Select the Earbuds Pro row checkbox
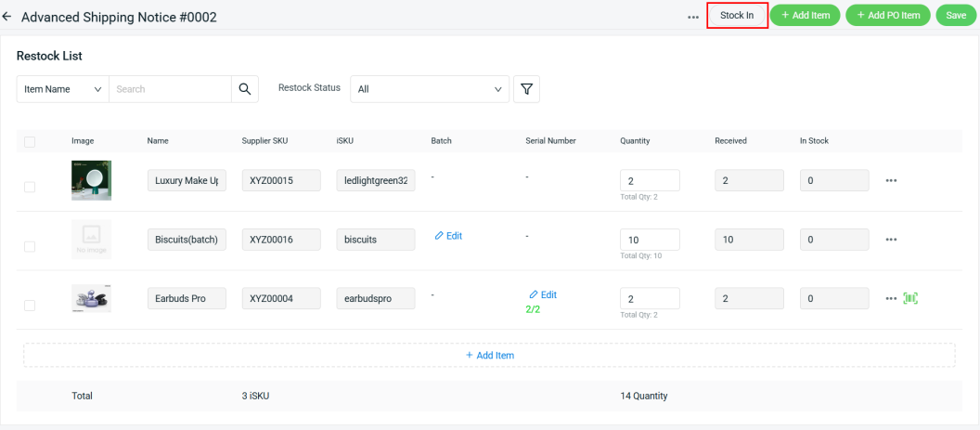This screenshot has height=430, width=980. click(x=30, y=306)
